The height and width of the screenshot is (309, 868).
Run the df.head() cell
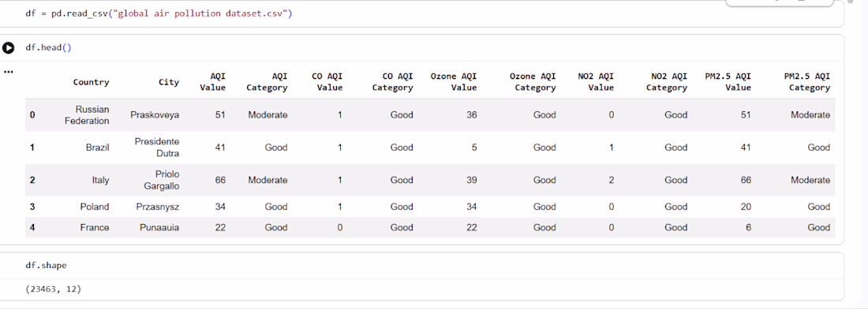pyautogui.click(x=9, y=47)
